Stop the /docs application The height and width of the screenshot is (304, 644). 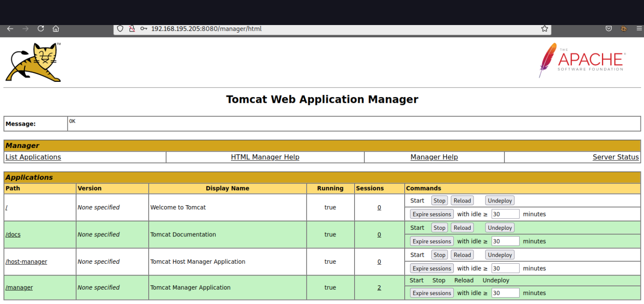[439, 228]
